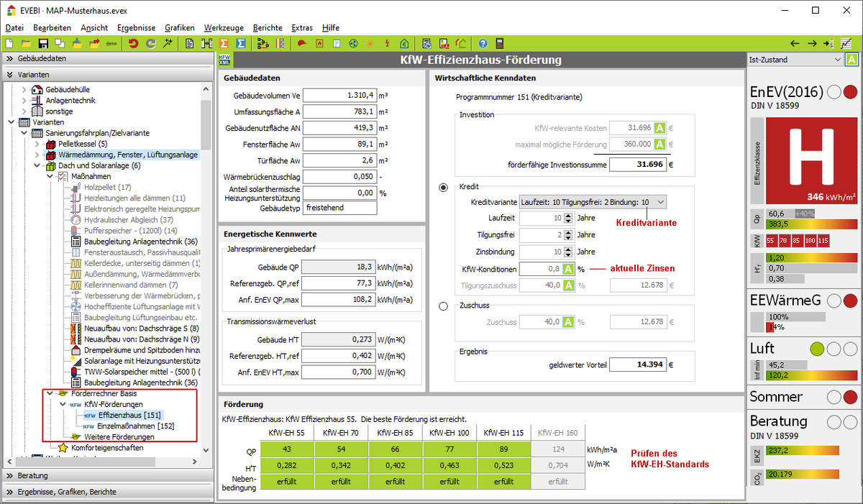
Task: Select the Kredit radio button
Action: tap(444, 187)
